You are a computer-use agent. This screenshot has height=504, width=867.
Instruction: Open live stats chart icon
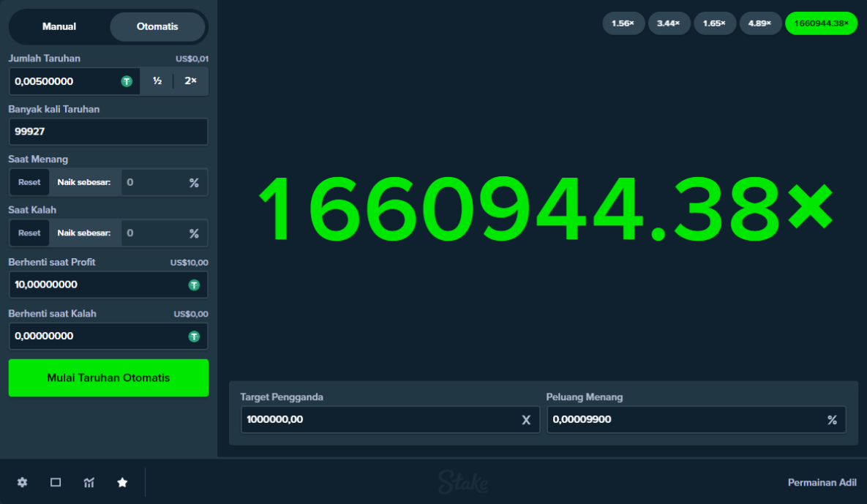pyautogui.click(x=89, y=483)
